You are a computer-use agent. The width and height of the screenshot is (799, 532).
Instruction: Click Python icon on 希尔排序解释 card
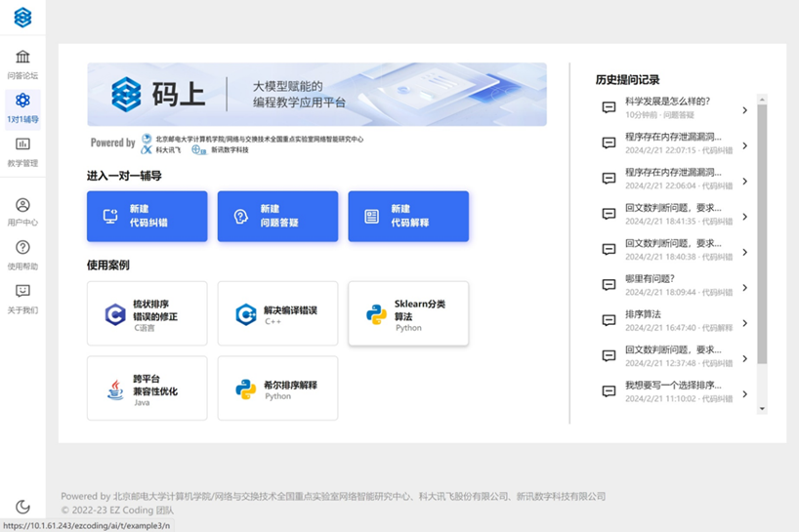pos(245,389)
